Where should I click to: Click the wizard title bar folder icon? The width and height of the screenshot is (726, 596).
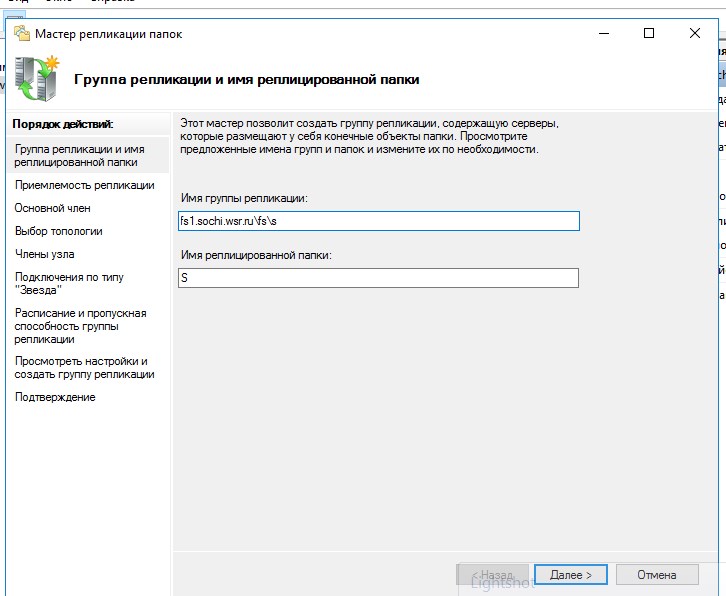tap(22, 33)
